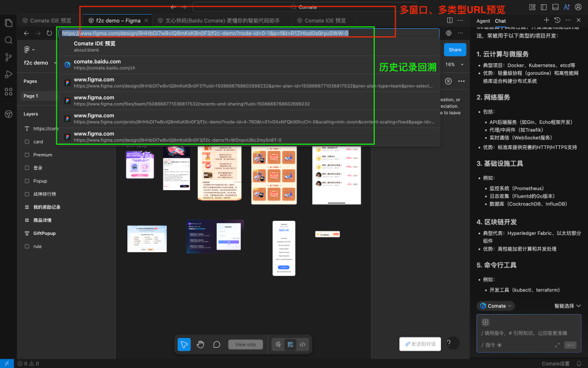The height and width of the screenshot is (368, 588).
Task: Open the account profile icon
Action: tap(578, 7)
